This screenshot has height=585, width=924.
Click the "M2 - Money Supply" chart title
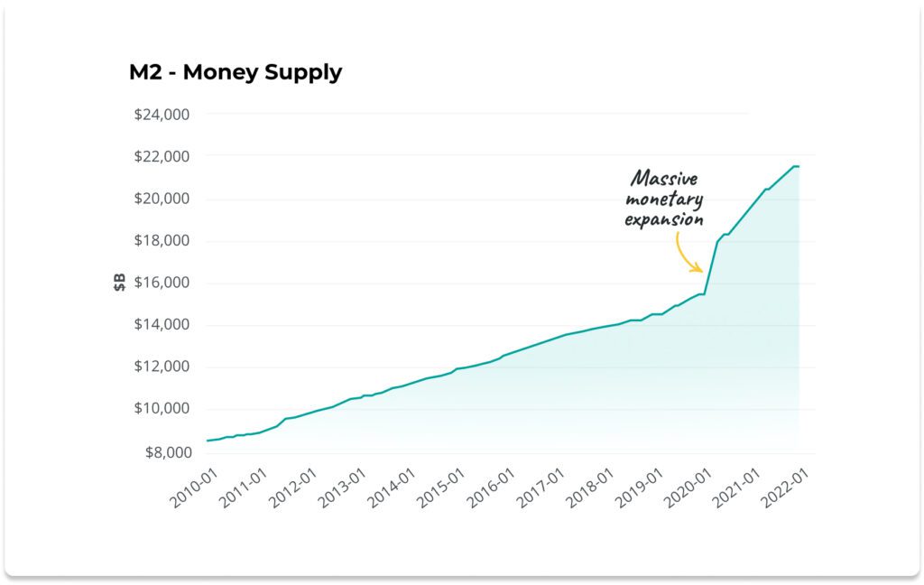(236, 72)
